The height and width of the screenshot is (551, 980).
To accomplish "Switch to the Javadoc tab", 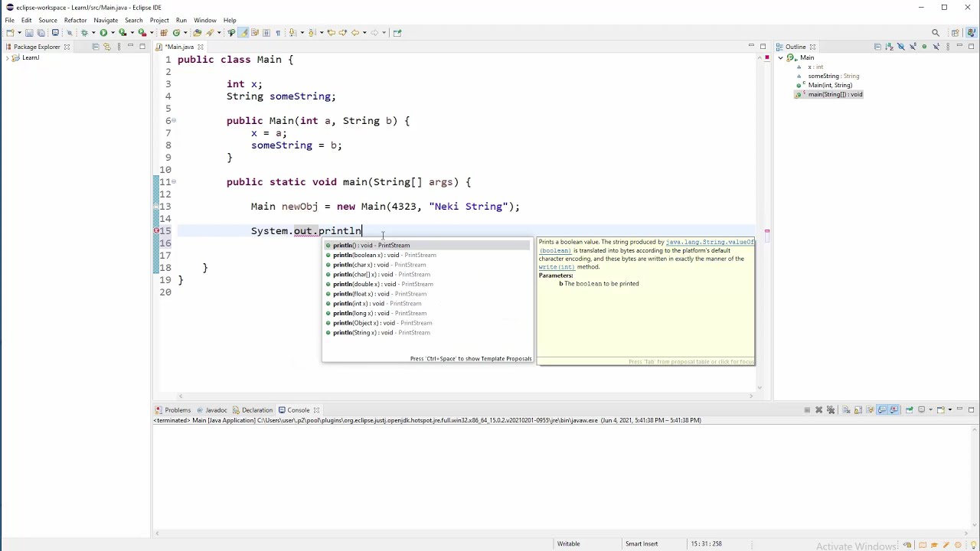I will [x=211, y=410].
